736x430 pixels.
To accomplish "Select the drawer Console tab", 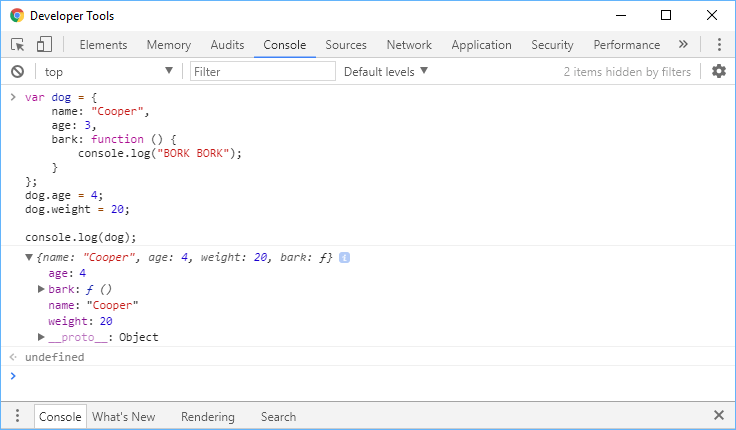I will point(60,416).
